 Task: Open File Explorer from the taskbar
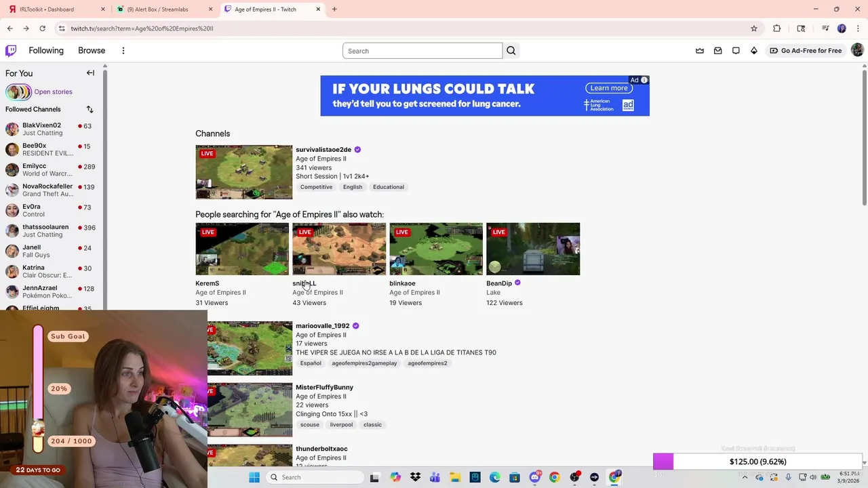pyautogui.click(x=455, y=477)
